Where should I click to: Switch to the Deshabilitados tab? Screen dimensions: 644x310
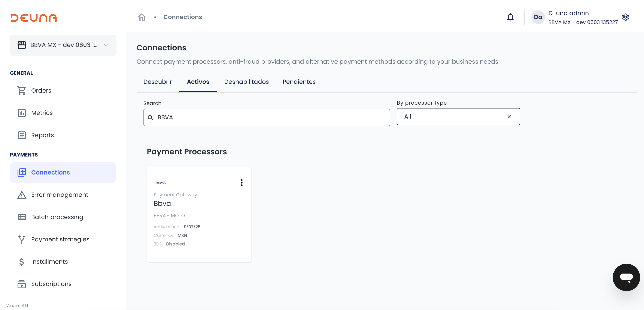click(246, 82)
